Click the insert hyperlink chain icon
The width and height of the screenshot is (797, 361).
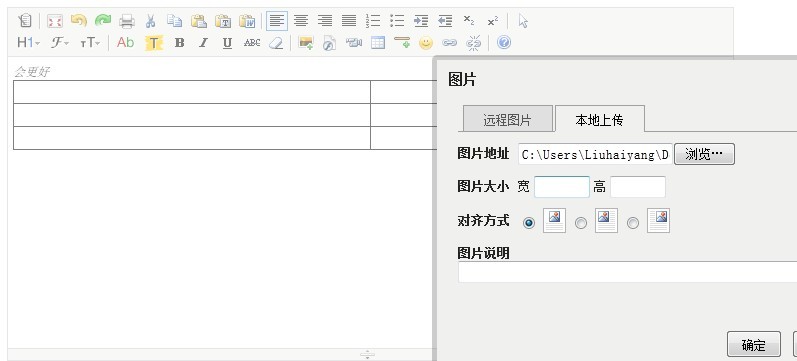[449, 43]
